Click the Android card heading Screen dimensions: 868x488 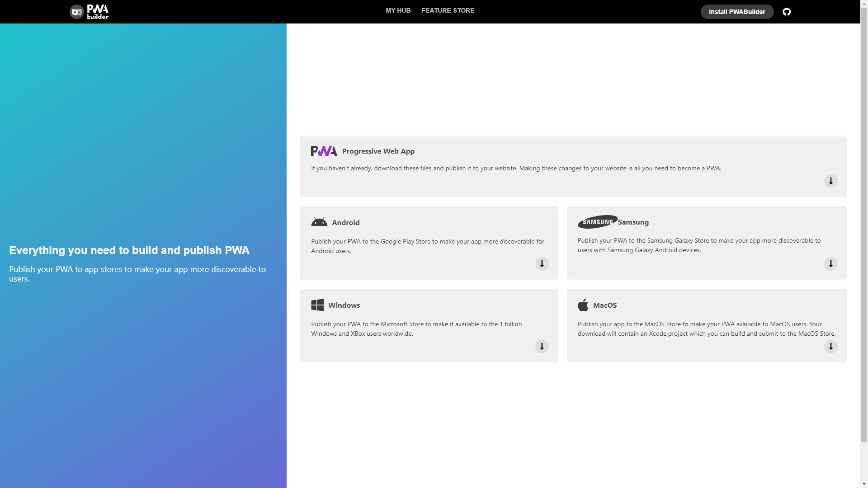pos(345,223)
